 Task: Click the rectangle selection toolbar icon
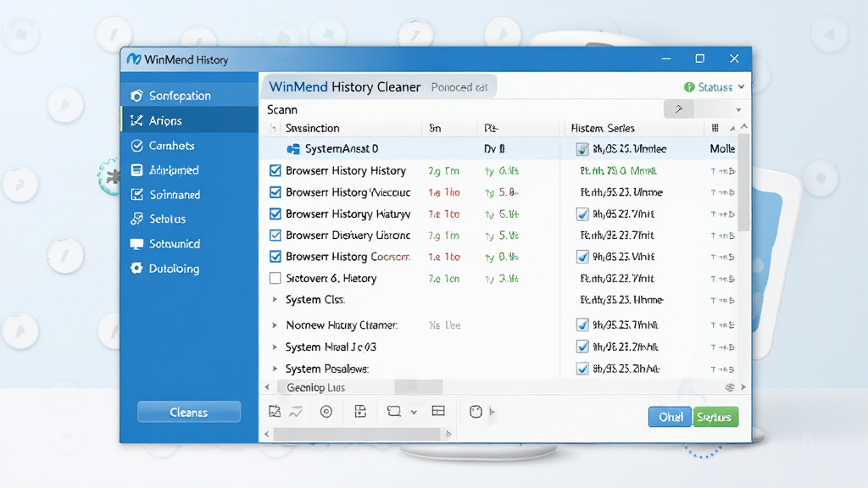pyautogui.click(x=394, y=411)
